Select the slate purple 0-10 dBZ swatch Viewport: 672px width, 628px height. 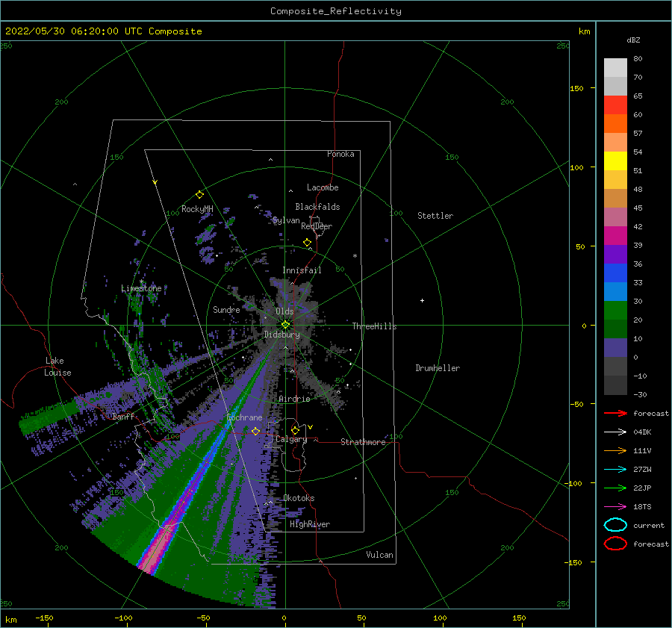pos(615,348)
